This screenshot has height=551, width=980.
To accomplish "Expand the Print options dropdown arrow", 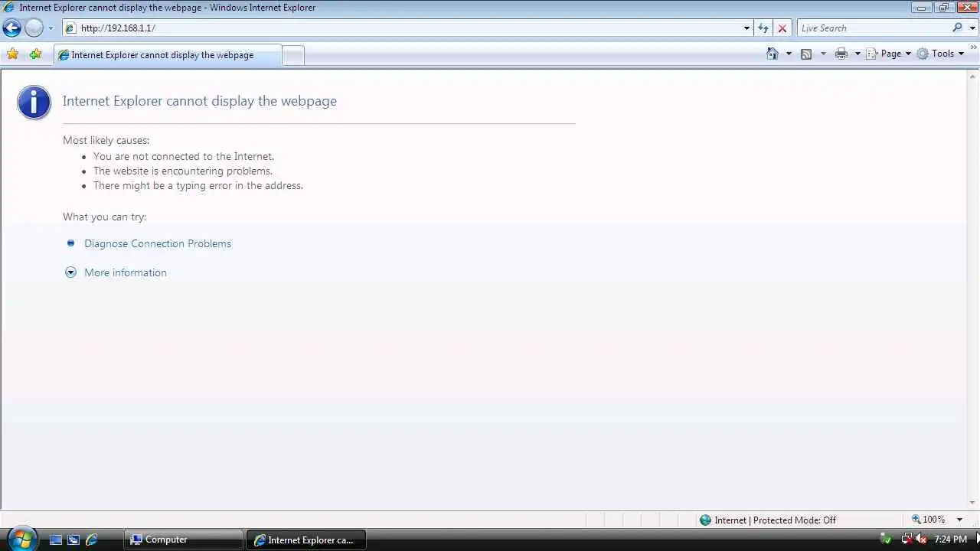I will coord(857,54).
